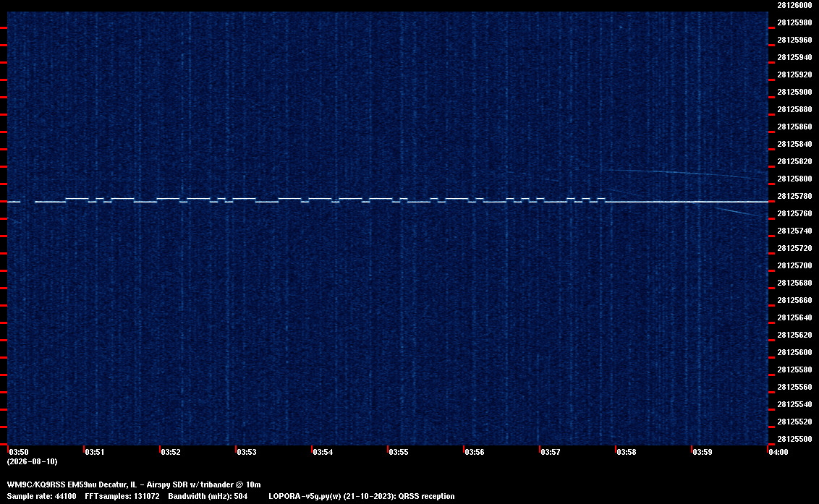The image size is (819, 504).
Task: Click the 03:57 time axis label
Action: 550,452
